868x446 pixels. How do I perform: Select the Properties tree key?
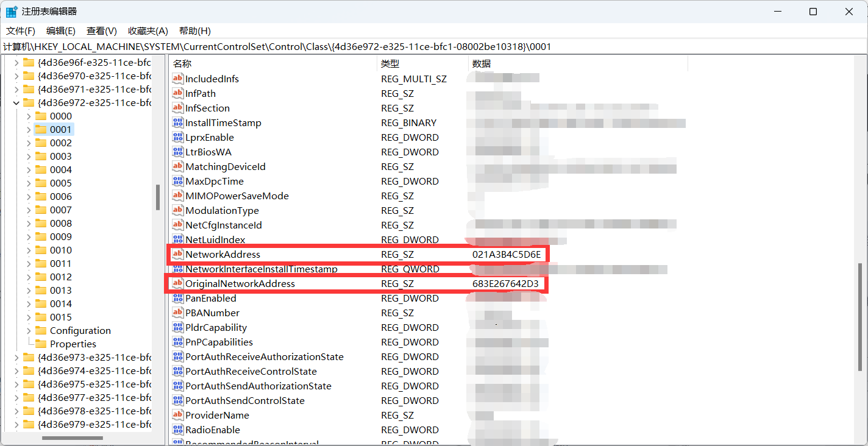pos(73,344)
